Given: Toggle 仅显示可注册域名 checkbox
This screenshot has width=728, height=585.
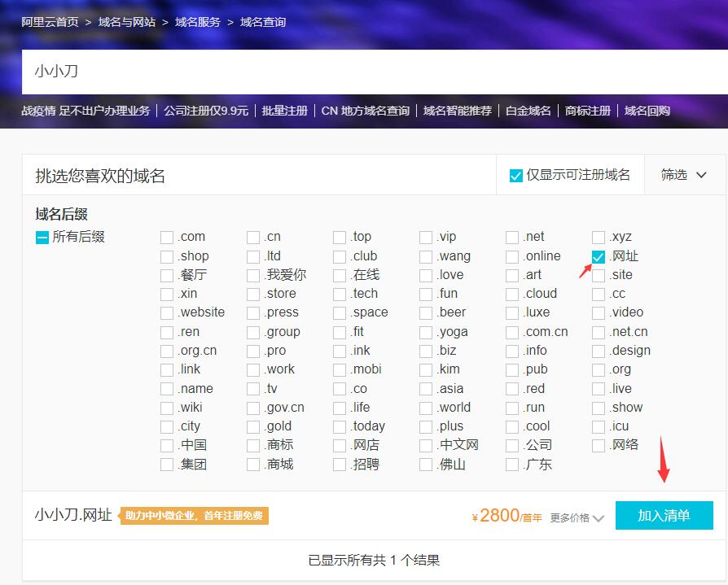Looking at the screenshot, I should click(515, 175).
